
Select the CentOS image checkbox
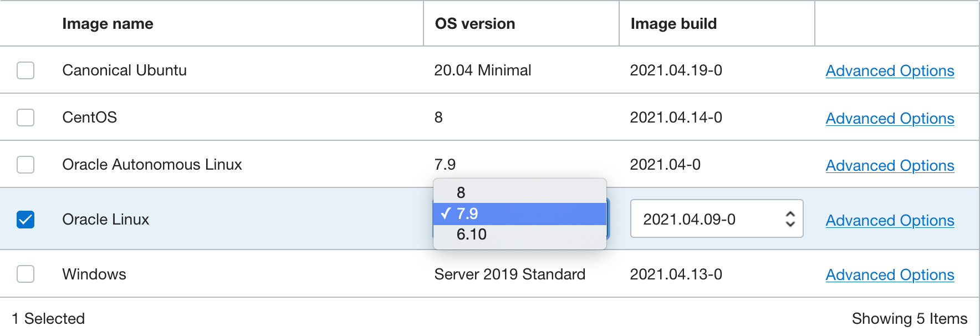click(x=25, y=118)
